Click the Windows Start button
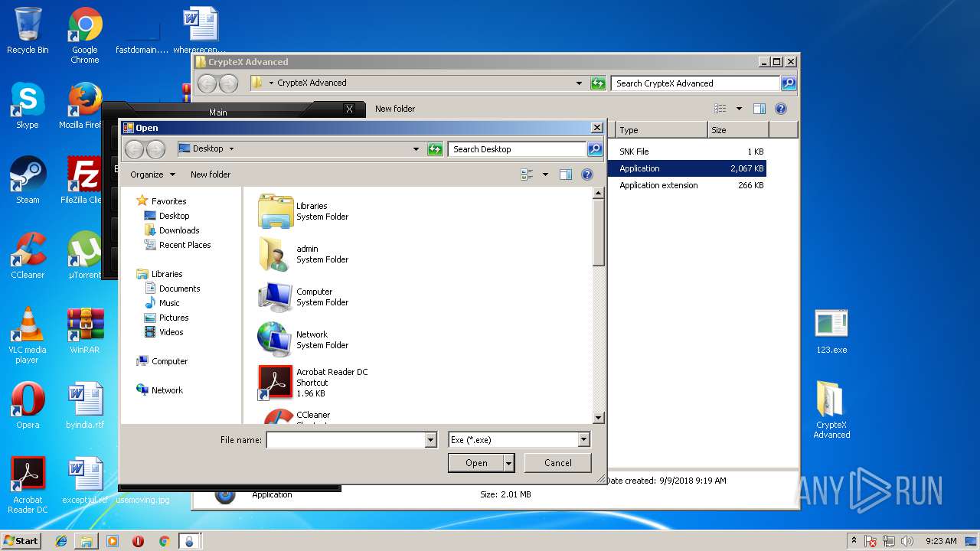The image size is (980, 551). tap(21, 541)
